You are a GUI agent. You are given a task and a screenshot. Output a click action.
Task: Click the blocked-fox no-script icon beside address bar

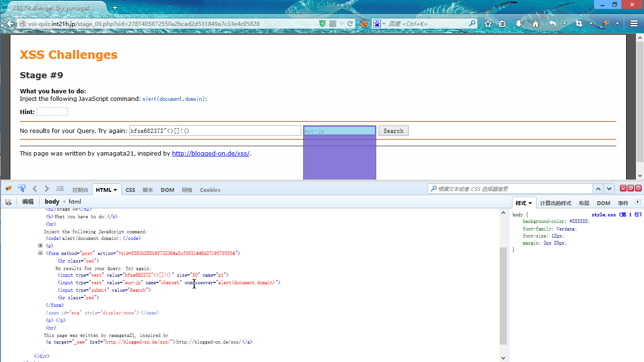[x=363, y=24]
